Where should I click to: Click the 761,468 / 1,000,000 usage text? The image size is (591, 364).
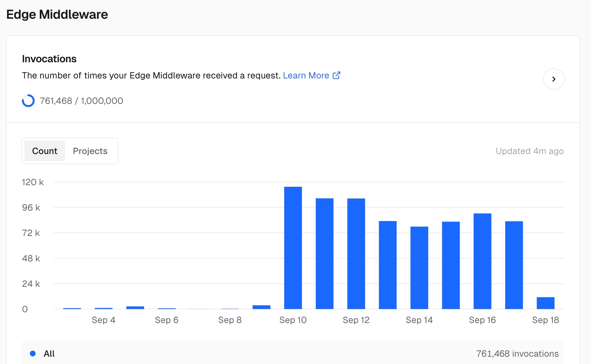click(81, 101)
